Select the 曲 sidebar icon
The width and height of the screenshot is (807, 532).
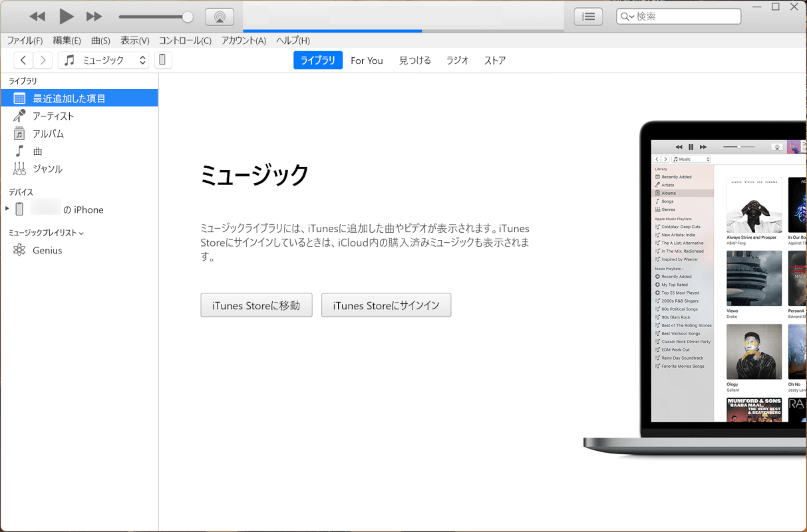[19, 151]
